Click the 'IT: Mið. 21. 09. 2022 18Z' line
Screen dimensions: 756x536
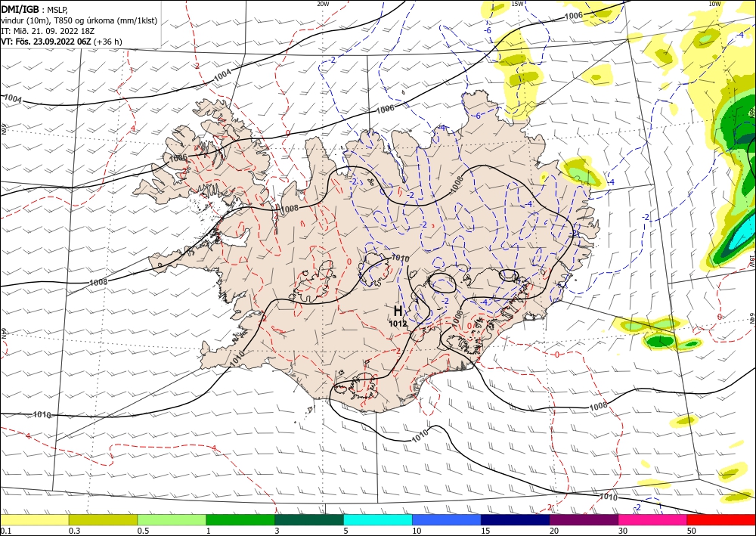click(48, 31)
